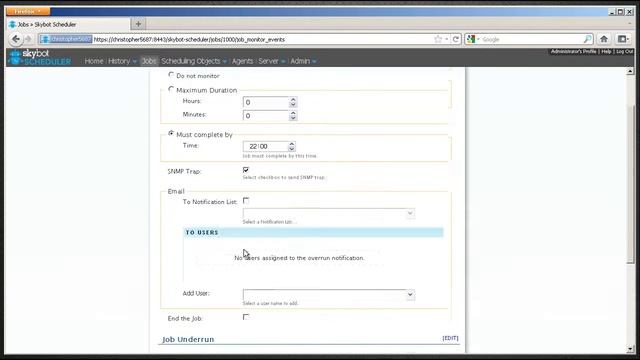Click the Reload page icon
This screenshot has height=360, width=640.
click(456, 39)
